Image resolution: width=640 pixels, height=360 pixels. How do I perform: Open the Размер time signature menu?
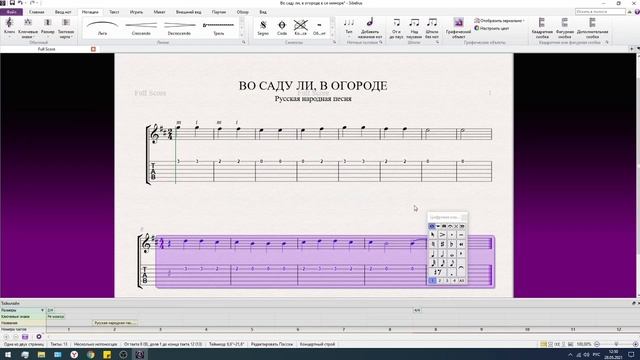tap(48, 27)
